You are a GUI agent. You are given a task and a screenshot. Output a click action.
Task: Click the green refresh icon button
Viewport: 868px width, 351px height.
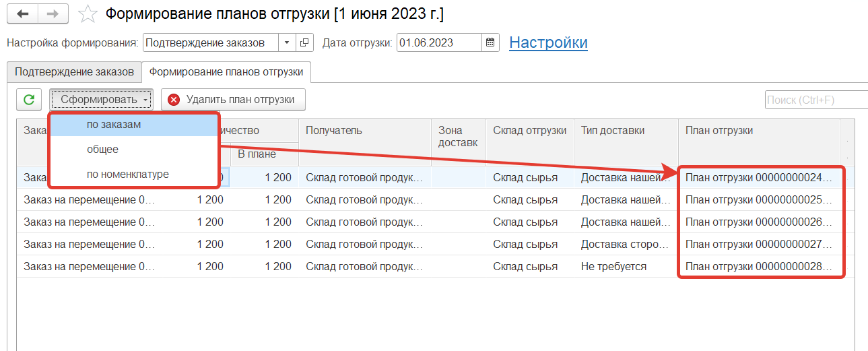[x=29, y=100]
